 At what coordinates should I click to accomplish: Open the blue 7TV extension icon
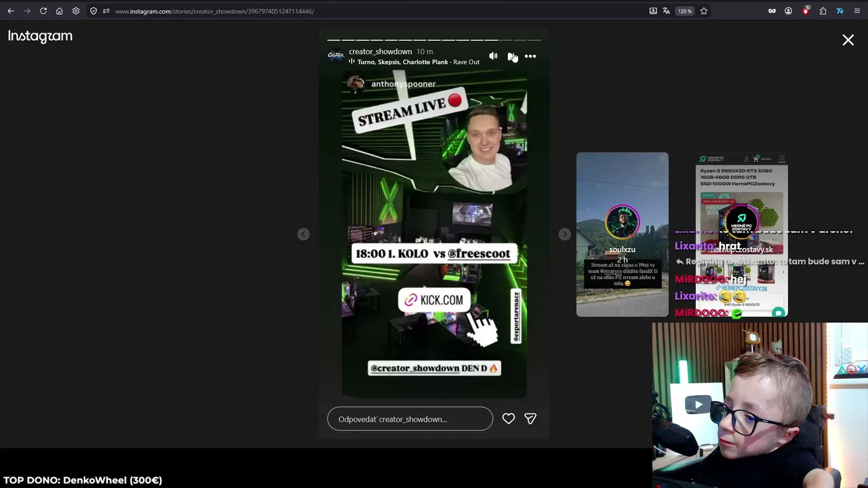click(840, 11)
